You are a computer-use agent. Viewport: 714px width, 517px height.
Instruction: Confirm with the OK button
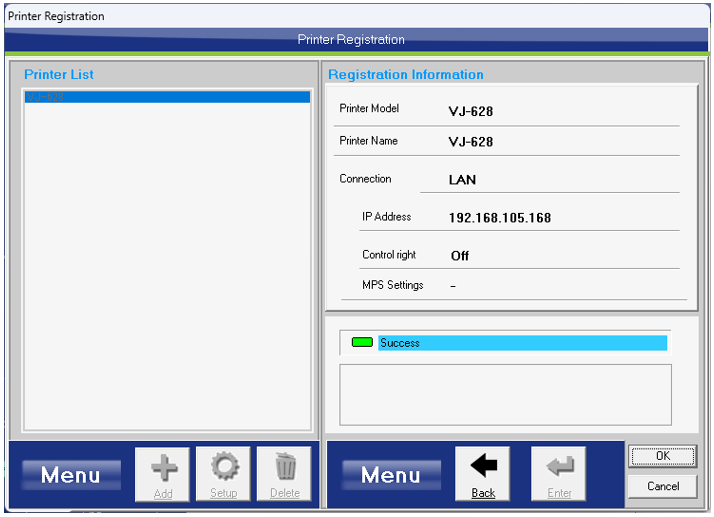coord(663,456)
